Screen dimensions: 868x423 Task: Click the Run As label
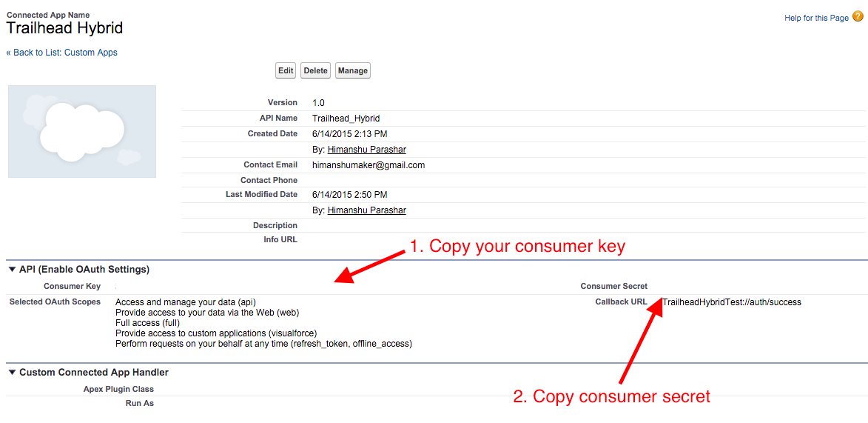pyautogui.click(x=140, y=404)
